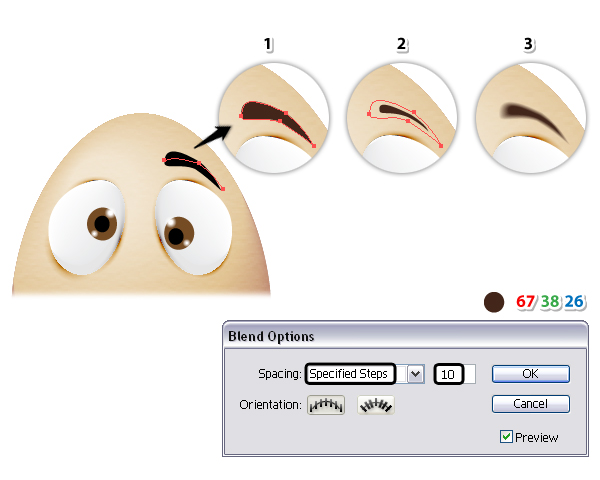This screenshot has width=600, height=480.
Task: Confirm the blend with the OK button
Action: [531, 374]
